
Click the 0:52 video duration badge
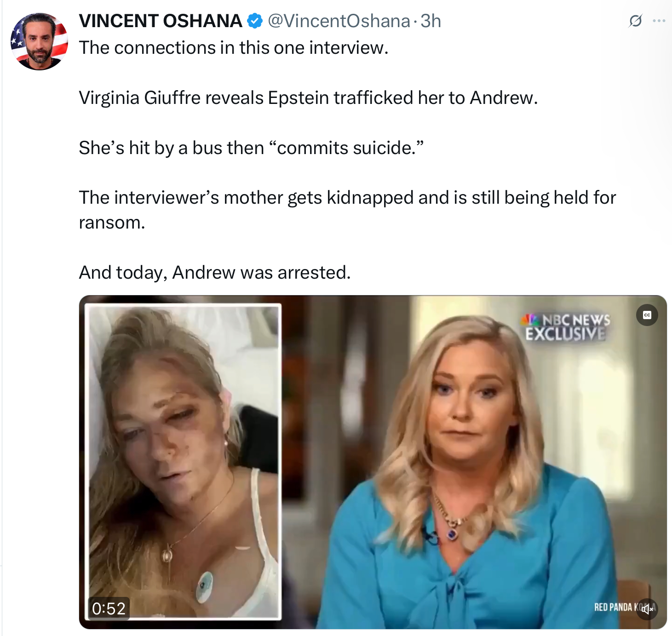tap(109, 608)
